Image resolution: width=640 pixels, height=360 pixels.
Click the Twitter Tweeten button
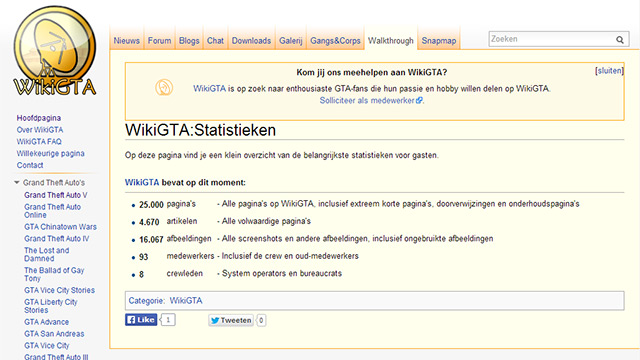coord(231,320)
